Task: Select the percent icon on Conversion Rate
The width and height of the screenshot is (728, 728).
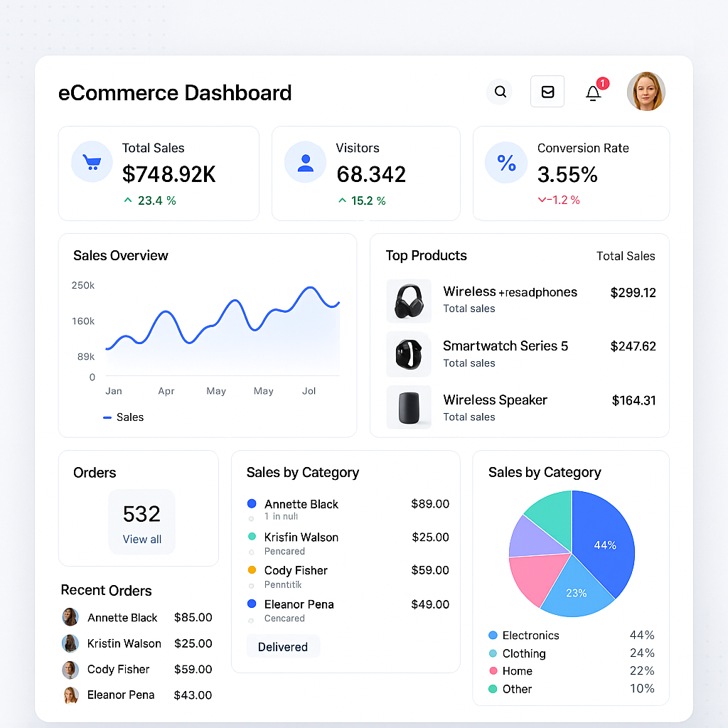Action: [x=505, y=163]
